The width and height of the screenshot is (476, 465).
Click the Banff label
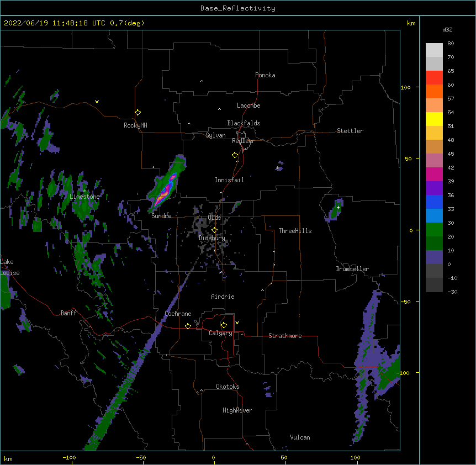click(x=68, y=313)
